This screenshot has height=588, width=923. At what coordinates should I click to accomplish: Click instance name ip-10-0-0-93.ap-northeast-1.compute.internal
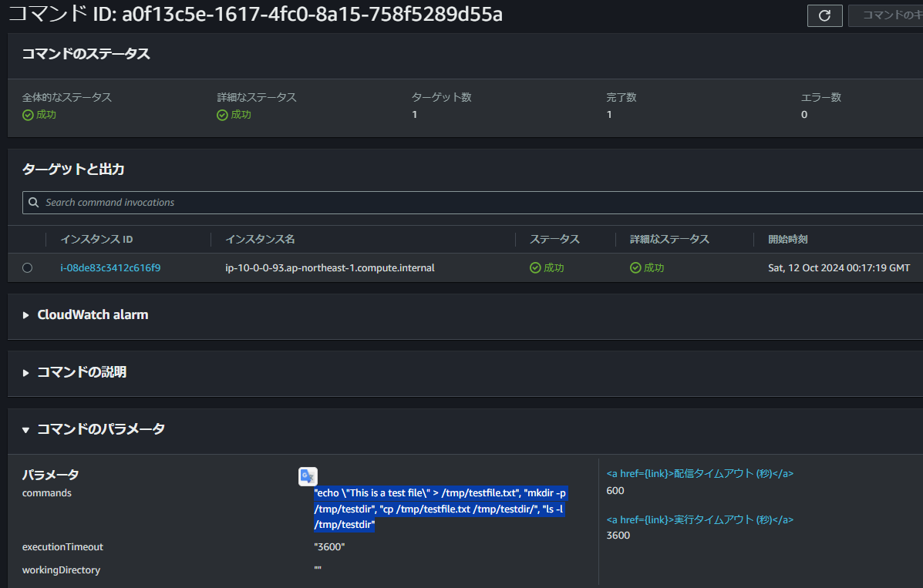[330, 268]
